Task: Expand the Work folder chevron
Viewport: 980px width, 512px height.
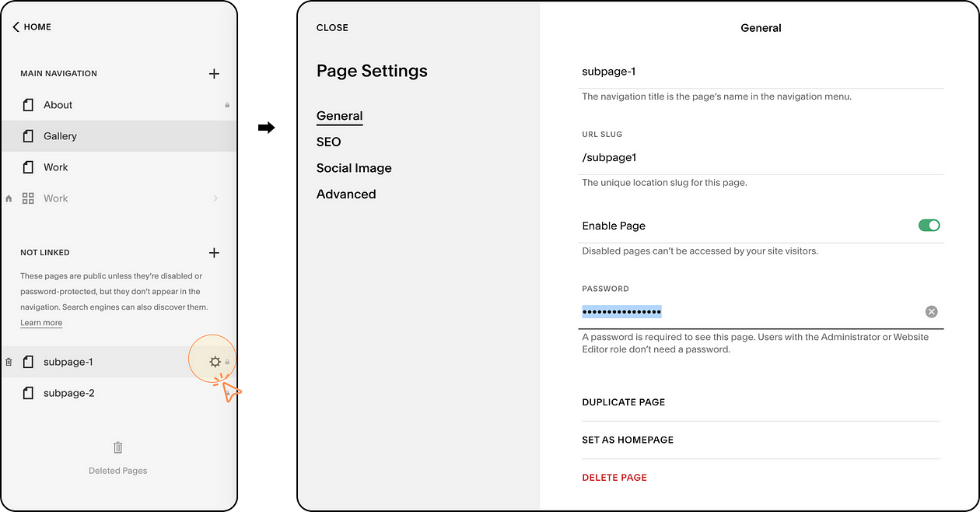Action: 215,198
